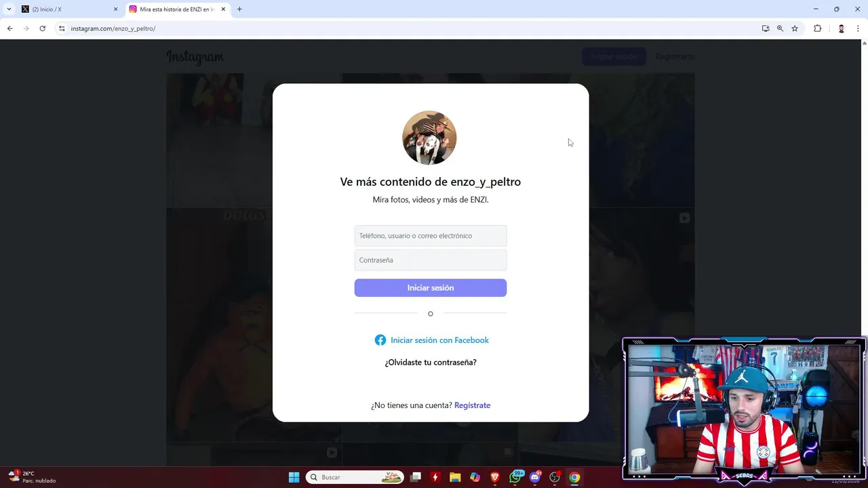Open WhatsApp from the taskbar
868x488 pixels.
click(515, 477)
